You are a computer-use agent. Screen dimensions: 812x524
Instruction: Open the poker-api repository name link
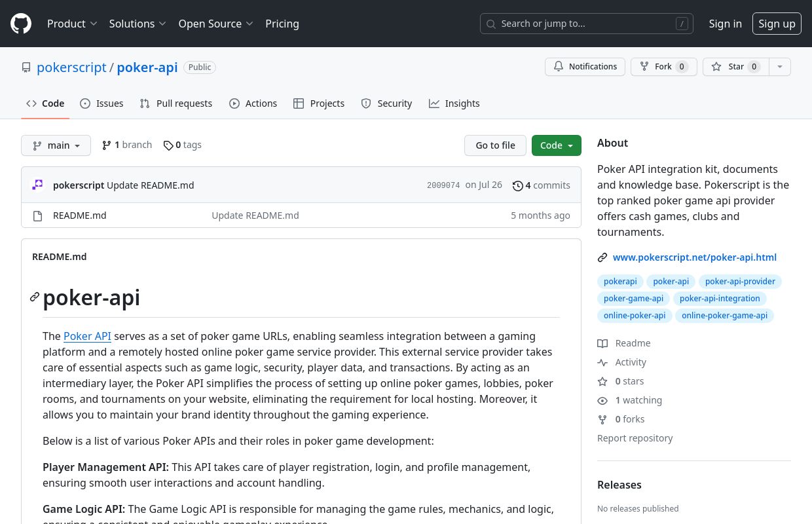point(147,67)
